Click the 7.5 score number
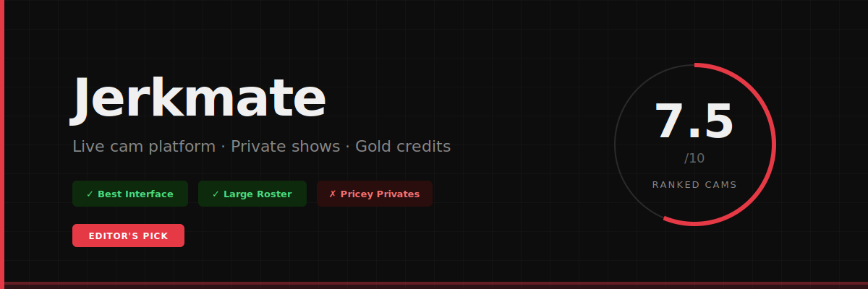This screenshot has height=289, width=868. [x=694, y=121]
